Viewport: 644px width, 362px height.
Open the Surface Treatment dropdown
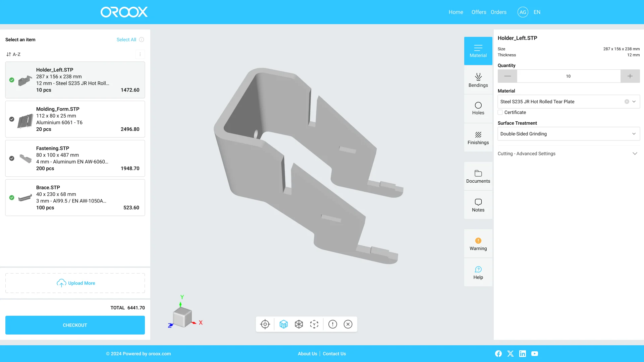coord(634,134)
